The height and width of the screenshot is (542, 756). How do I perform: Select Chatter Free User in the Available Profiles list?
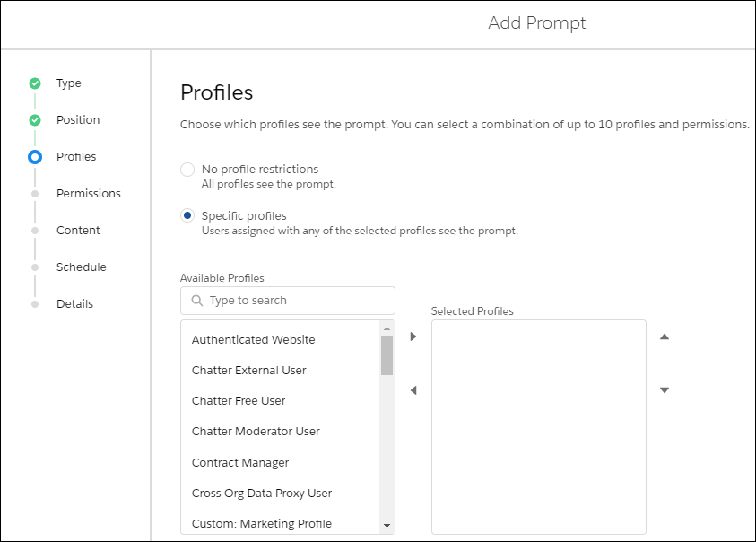239,400
